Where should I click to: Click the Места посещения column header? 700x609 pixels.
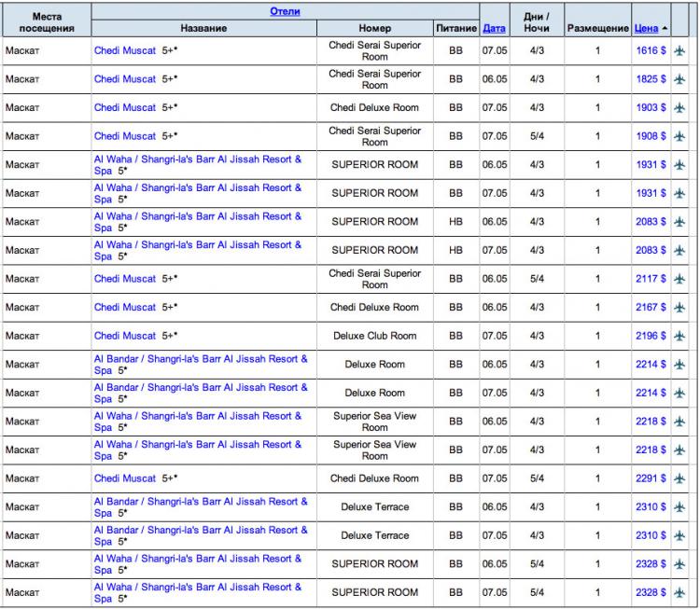pos(47,22)
